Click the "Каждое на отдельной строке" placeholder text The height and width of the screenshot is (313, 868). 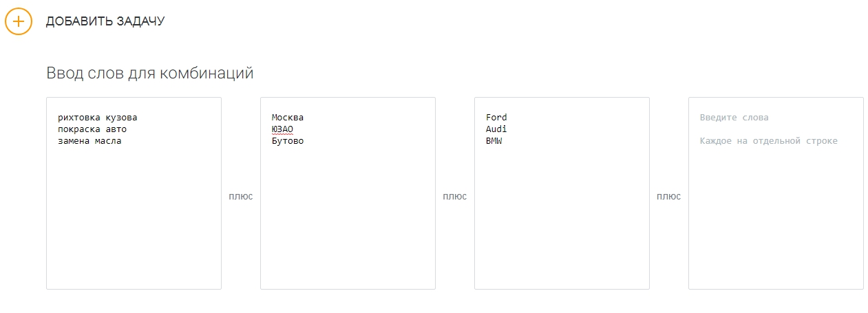click(768, 141)
